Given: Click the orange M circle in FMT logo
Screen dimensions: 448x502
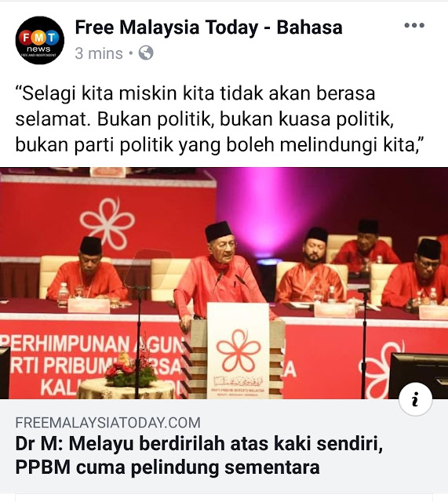Looking at the screenshot, I should [x=39, y=38].
